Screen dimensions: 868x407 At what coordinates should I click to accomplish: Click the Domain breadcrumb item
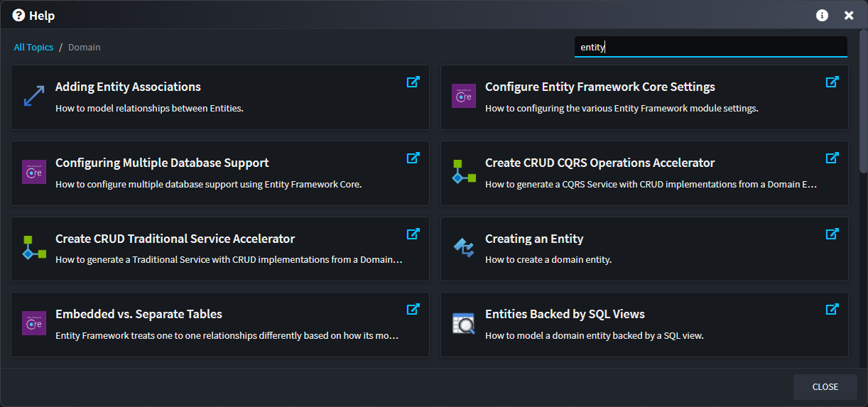click(x=85, y=48)
